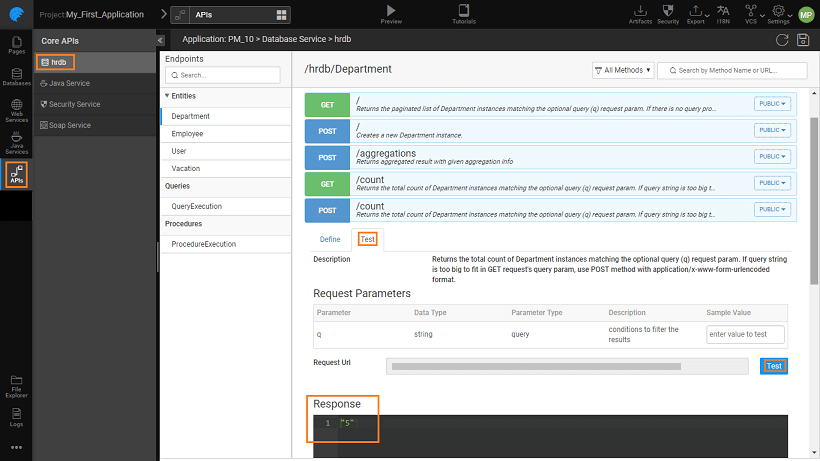Screen dimensions: 820x461
Task: Click the save icon at top right
Action: point(803,39)
